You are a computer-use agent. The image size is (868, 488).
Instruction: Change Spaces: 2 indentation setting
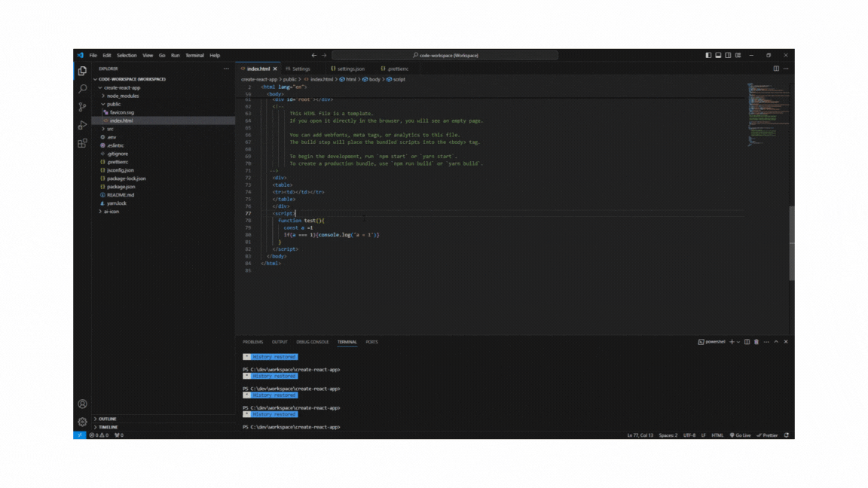coord(668,435)
